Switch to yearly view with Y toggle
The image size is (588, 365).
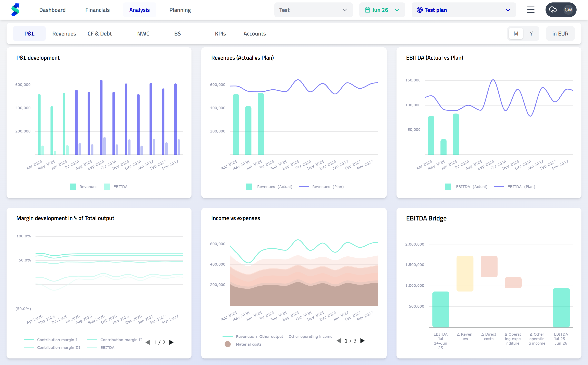coord(531,33)
